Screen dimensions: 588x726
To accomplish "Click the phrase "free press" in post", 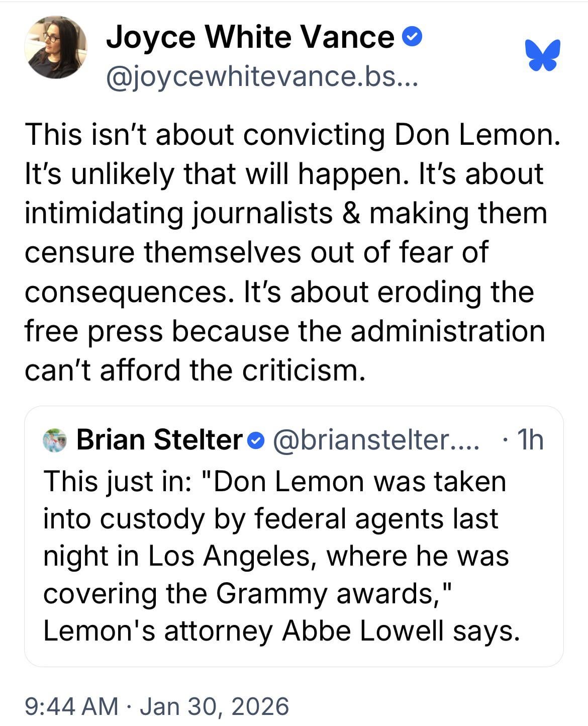I will (x=94, y=331).
